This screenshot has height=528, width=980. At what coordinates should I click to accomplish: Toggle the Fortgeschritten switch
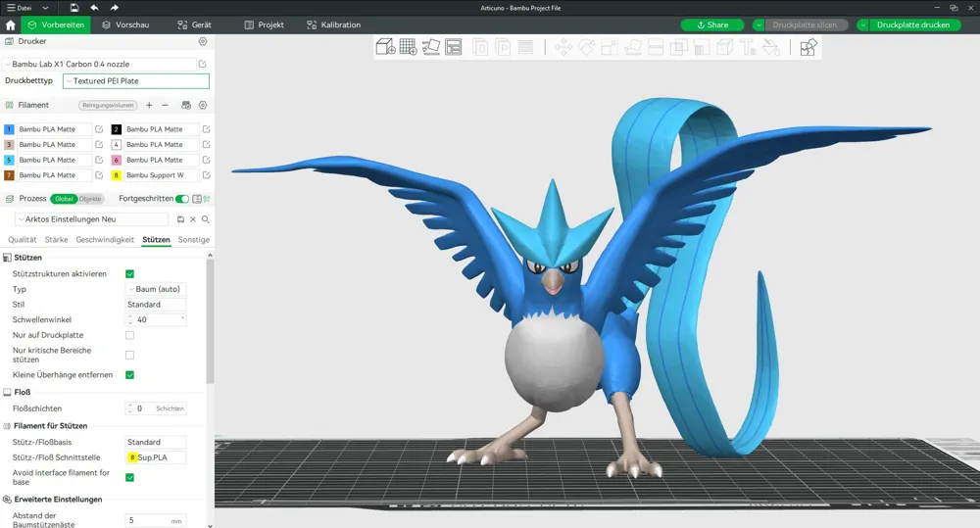182,199
